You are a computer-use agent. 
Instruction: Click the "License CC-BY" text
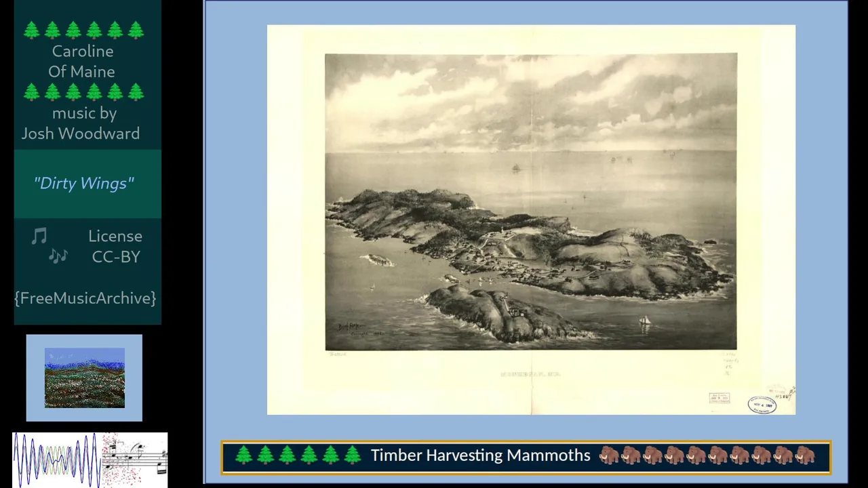(x=115, y=246)
